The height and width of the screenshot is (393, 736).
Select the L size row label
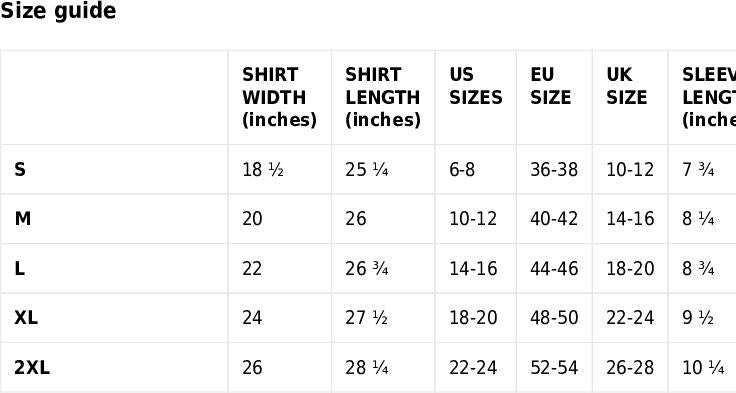click(19, 269)
